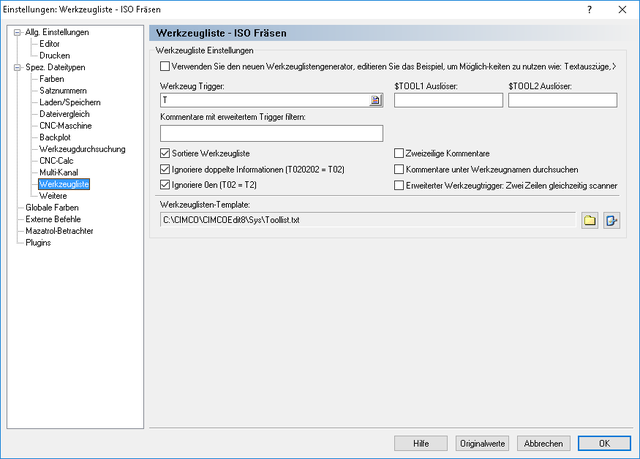Enable the new Werkzeuglistengenerator checkbox

165,66
